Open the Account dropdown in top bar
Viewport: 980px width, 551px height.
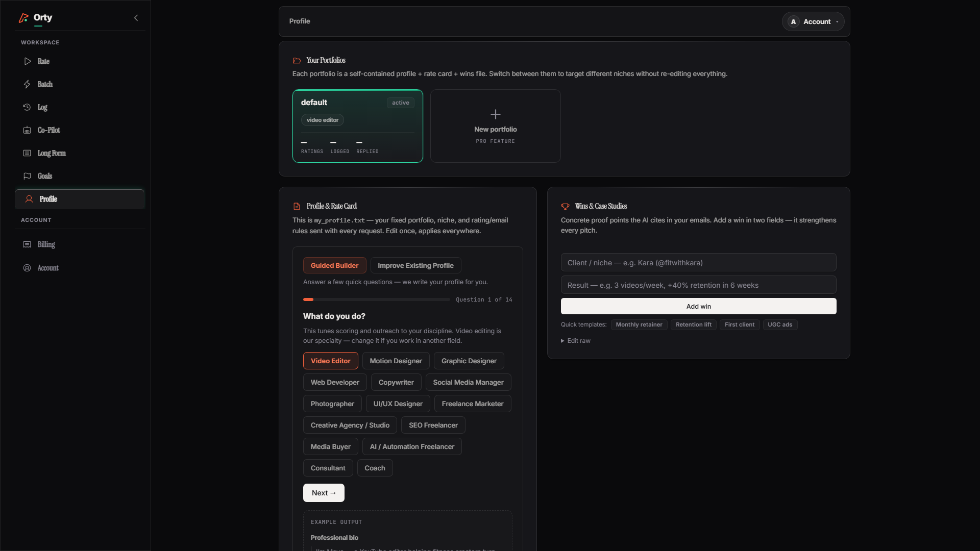[x=813, y=21]
